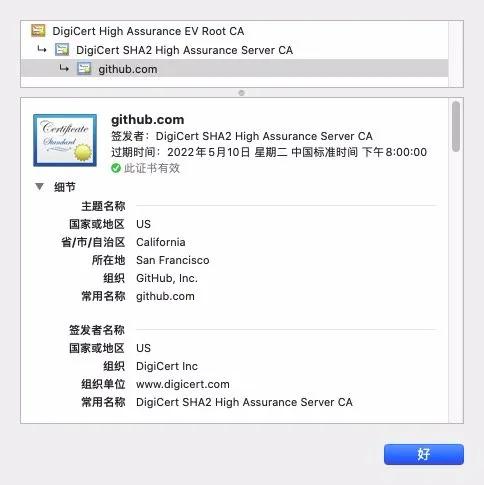
Task: Click the 细节 section label
Action: click(65, 187)
